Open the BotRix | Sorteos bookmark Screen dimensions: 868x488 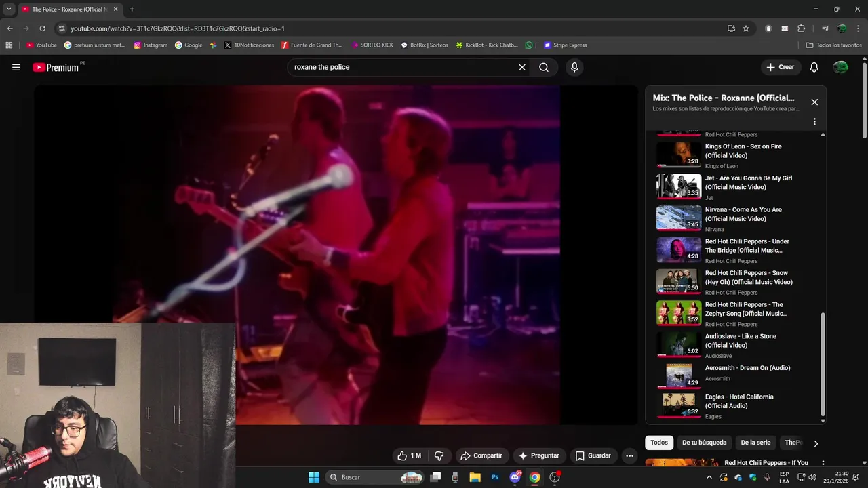(425, 45)
